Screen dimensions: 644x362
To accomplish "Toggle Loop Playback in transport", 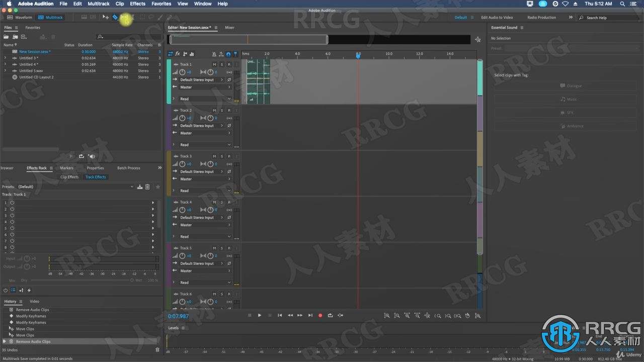I will pyautogui.click(x=330, y=315).
